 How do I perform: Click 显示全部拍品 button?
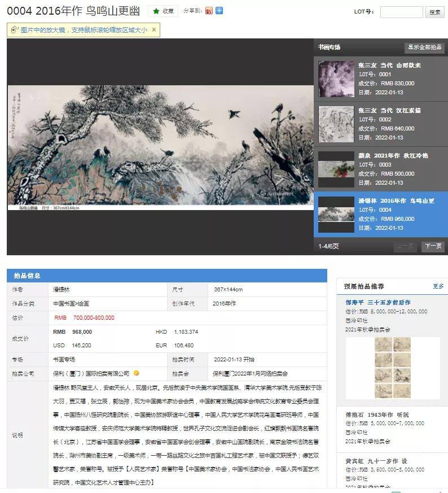[424, 47]
